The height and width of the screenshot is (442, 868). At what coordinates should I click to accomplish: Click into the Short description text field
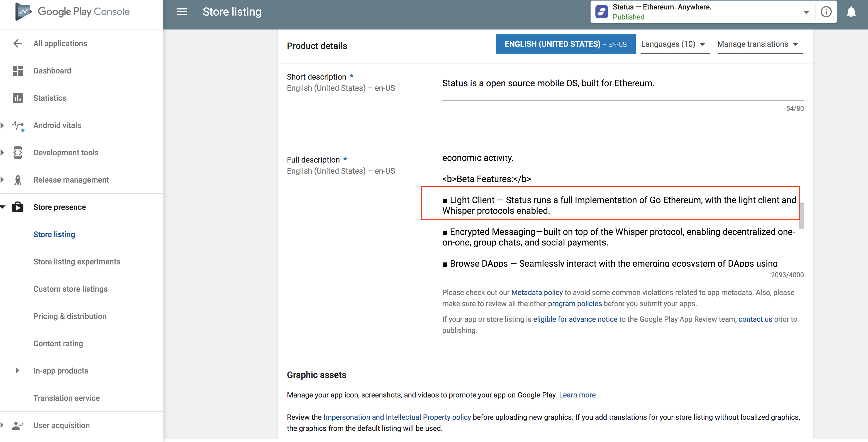pyautogui.click(x=622, y=84)
